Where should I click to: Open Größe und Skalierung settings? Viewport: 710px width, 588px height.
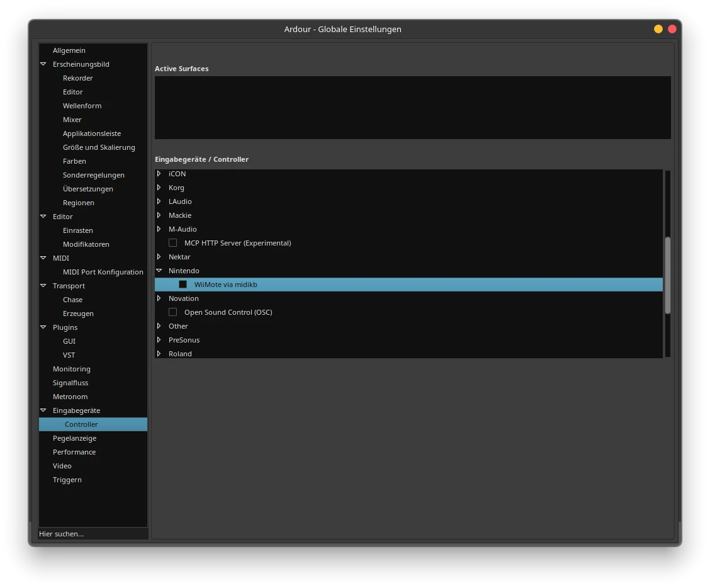pos(99,147)
